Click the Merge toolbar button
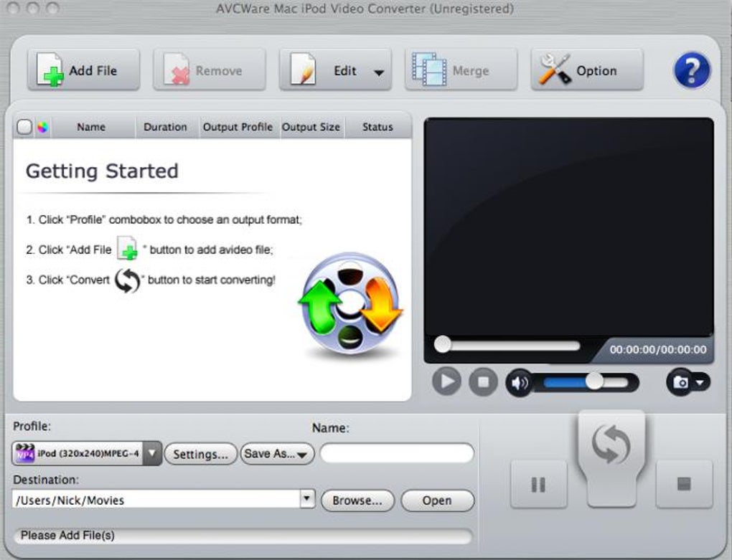Viewport: 732px width, 560px height. (461, 70)
